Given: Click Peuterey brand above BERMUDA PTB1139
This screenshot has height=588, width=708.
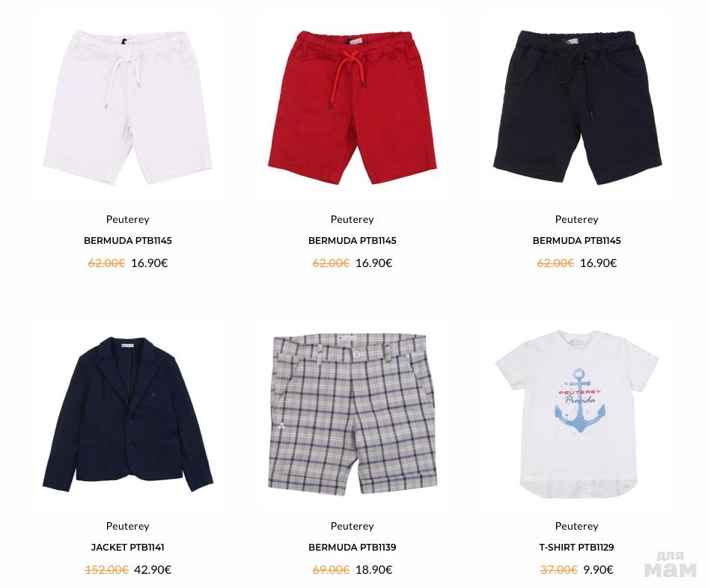Looking at the screenshot, I should [353, 526].
